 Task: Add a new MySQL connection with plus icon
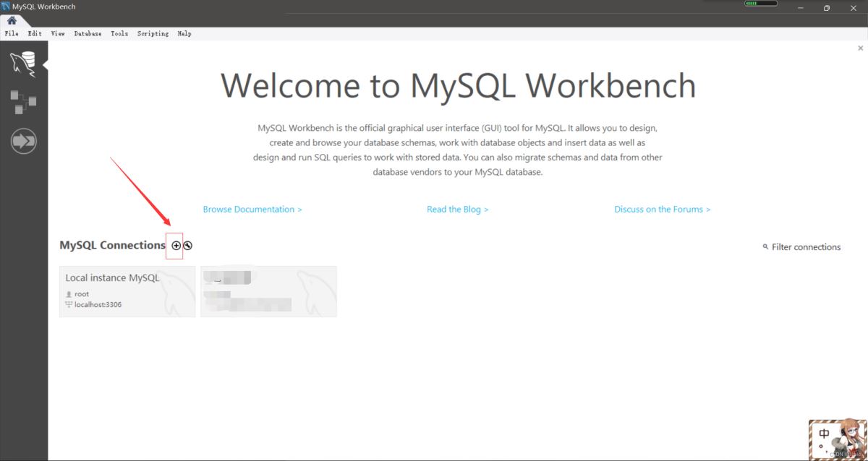176,246
